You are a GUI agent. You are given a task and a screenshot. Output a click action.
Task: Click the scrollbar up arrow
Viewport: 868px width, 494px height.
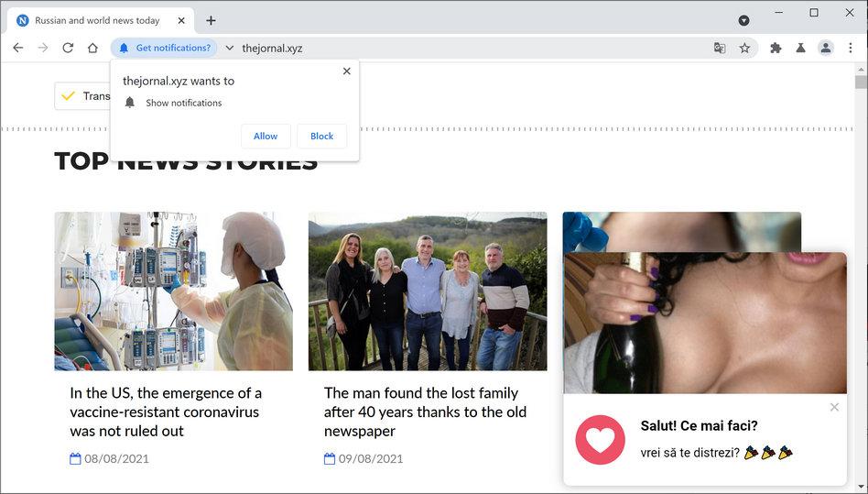click(x=861, y=70)
